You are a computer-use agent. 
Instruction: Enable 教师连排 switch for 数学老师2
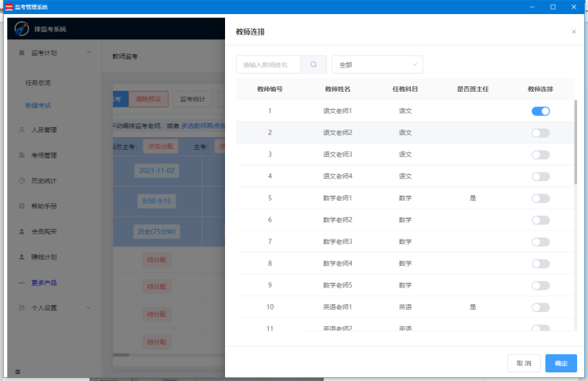[540, 220]
